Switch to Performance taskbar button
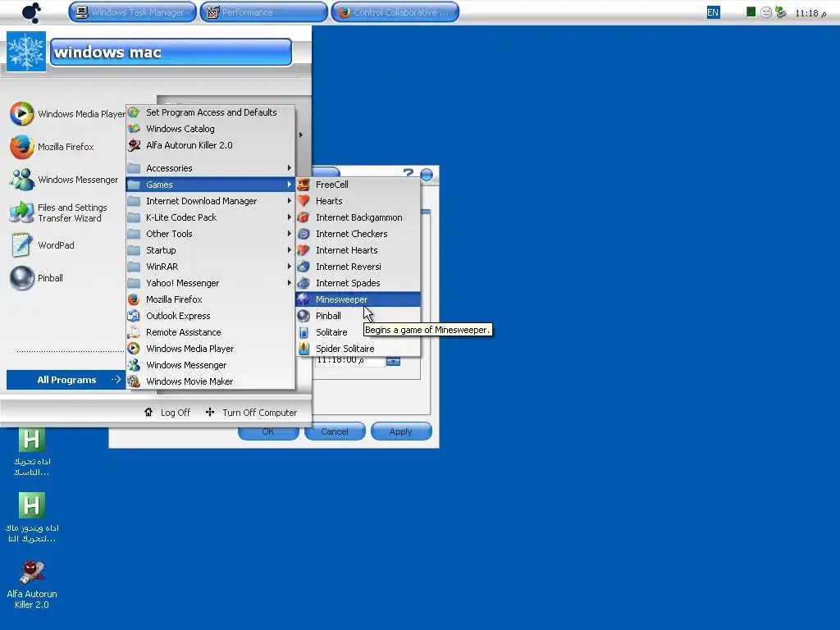This screenshot has height=630, width=840. [x=263, y=11]
